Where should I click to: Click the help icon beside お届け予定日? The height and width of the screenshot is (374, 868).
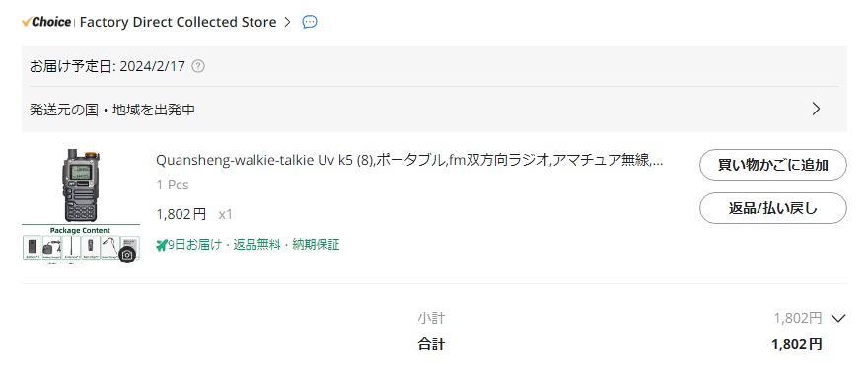point(198,66)
